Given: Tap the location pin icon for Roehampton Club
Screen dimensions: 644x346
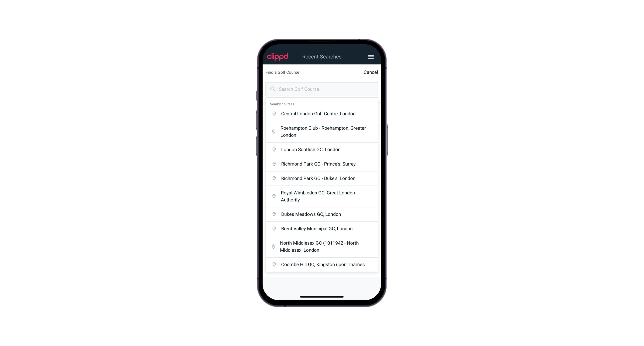Looking at the screenshot, I should tap(273, 132).
